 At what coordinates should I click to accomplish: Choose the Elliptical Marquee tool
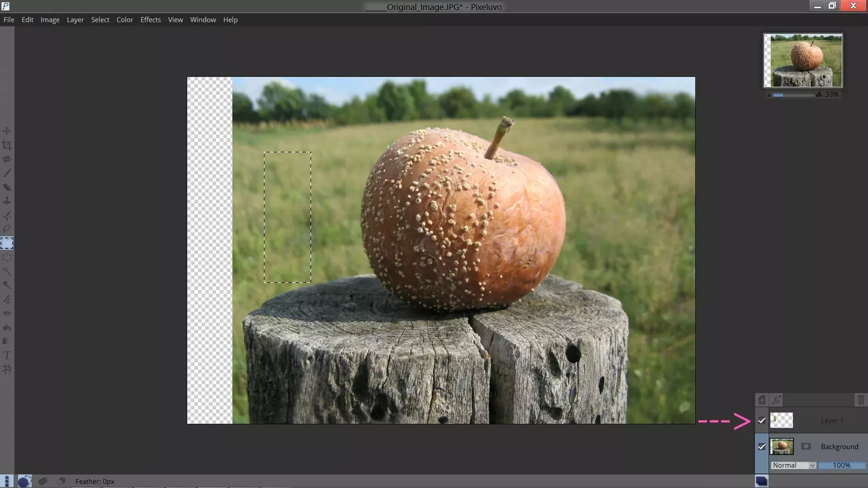[x=7, y=258]
